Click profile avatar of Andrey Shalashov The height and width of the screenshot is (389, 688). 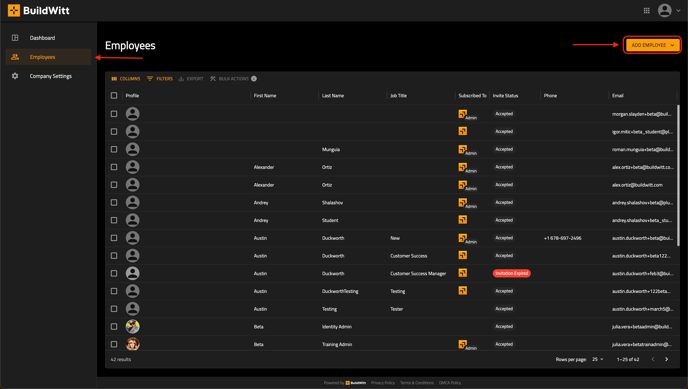tap(133, 202)
